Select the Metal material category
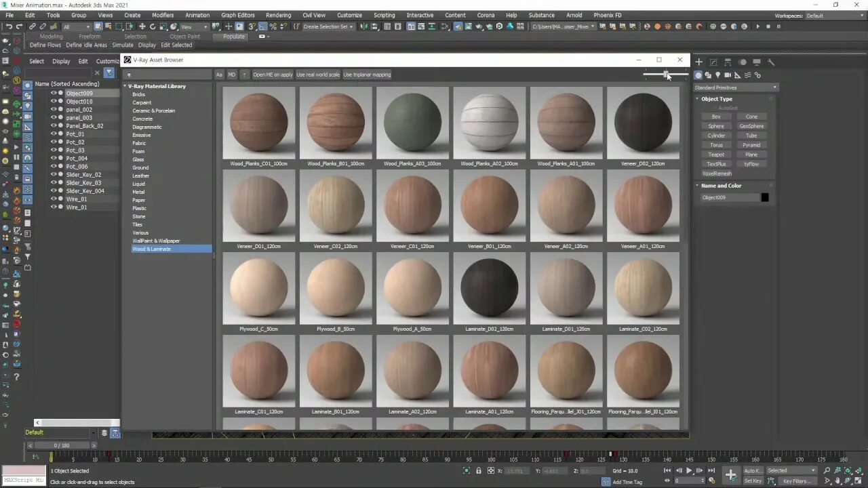868x488 pixels. [138, 192]
